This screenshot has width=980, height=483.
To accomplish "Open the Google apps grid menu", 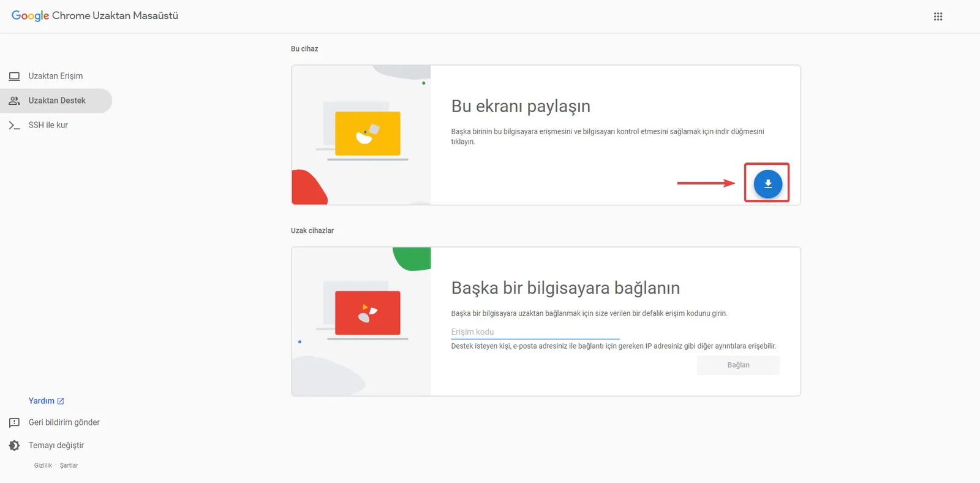I will point(938,17).
